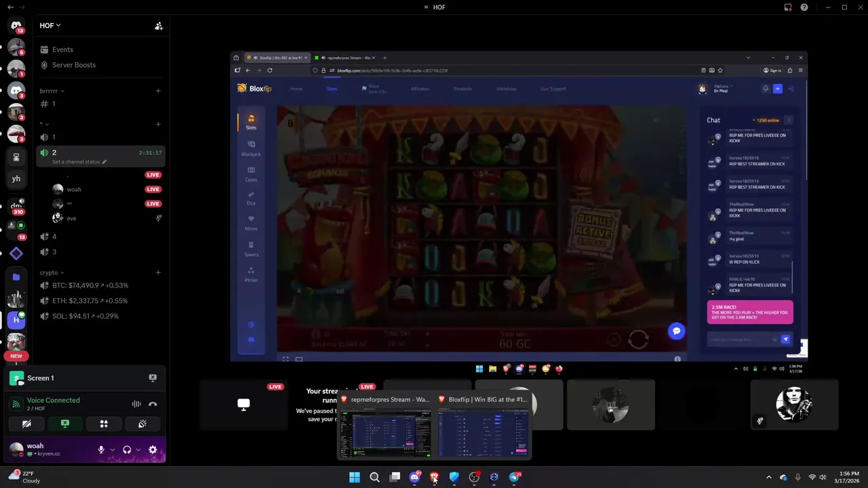The width and height of the screenshot is (868, 488).
Task: Open the server folder icon
Action: tap(16, 277)
